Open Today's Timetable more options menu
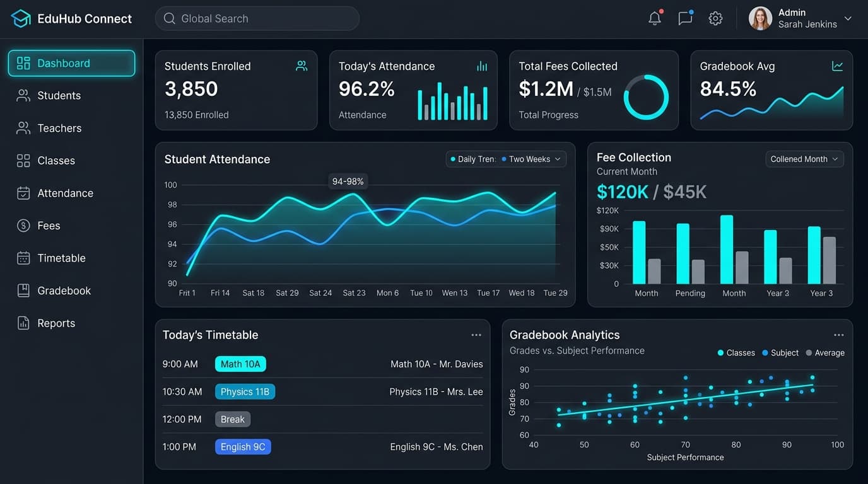The width and height of the screenshot is (868, 484). tap(476, 335)
